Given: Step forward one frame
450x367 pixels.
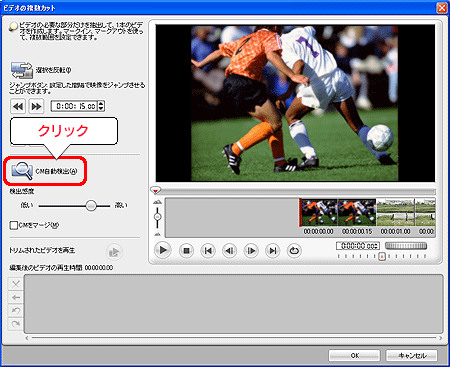Looking at the screenshot, I should [251, 250].
